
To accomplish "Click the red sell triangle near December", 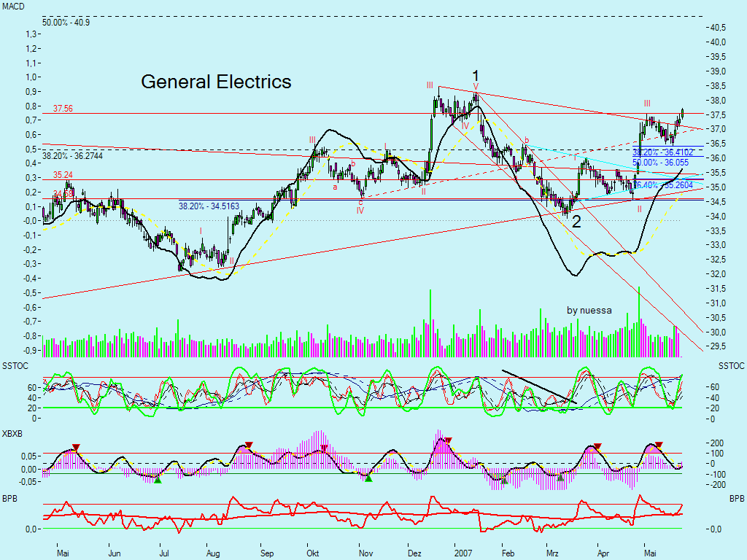I will tap(449, 440).
